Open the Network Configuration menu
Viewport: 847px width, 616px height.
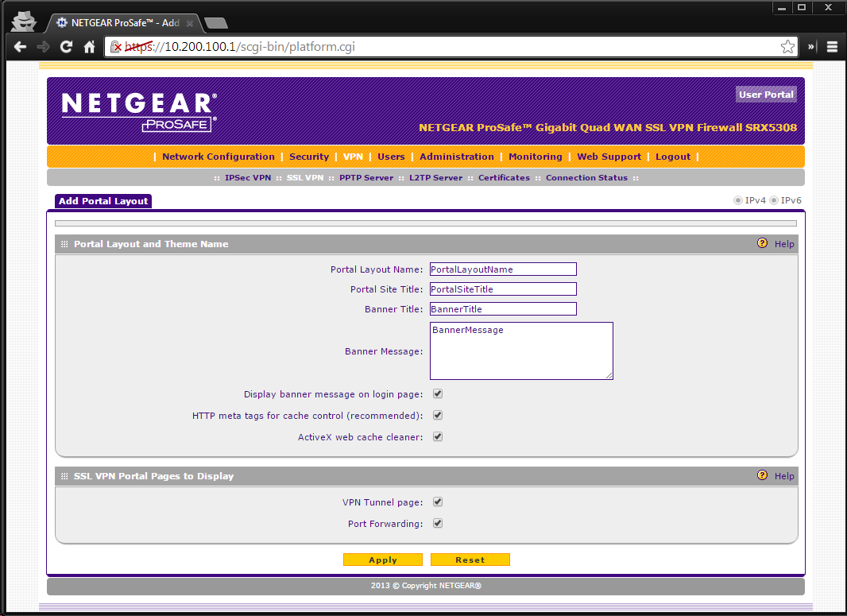[219, 157]
